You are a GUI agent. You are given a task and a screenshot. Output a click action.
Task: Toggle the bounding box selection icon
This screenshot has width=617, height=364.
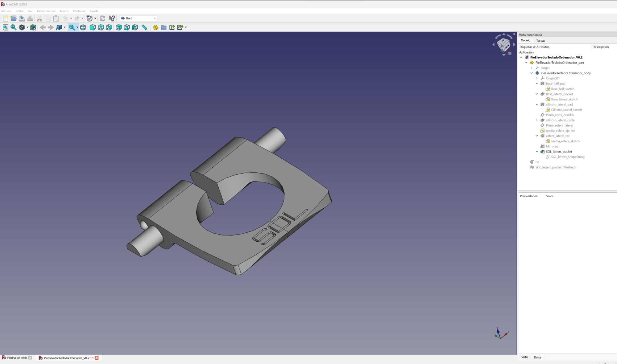click(x=33, y=27)
